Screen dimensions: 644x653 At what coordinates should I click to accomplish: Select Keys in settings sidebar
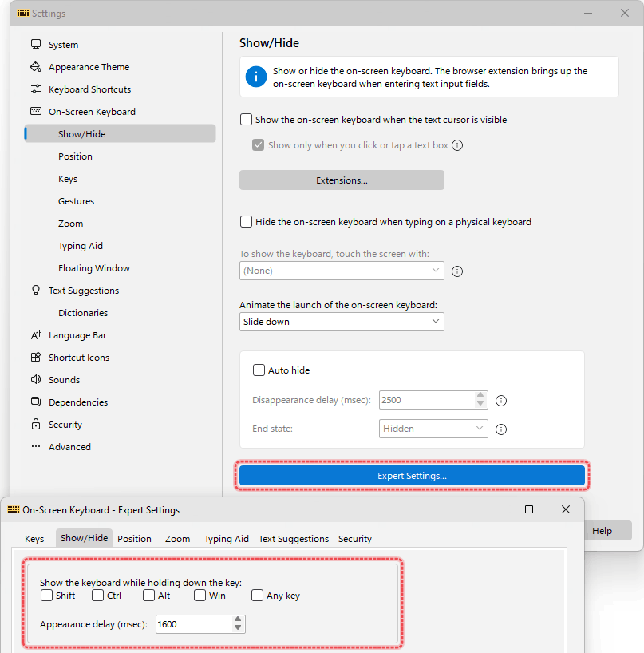tap(120, 179)
